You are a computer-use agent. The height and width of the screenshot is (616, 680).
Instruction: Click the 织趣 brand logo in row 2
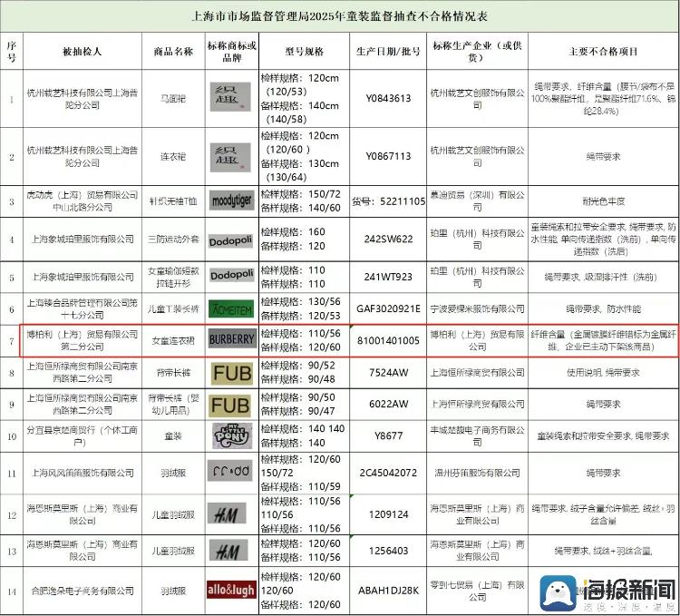(x=230, y=157)
